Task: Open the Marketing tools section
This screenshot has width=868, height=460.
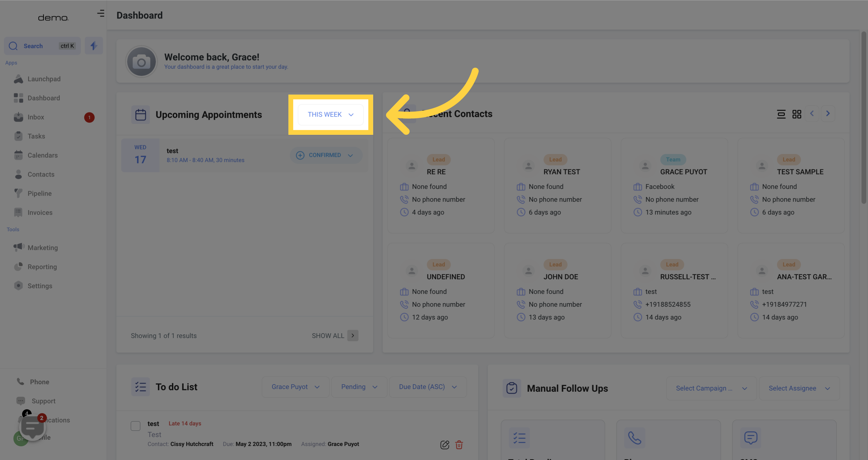Action: [x=42, y=248]
